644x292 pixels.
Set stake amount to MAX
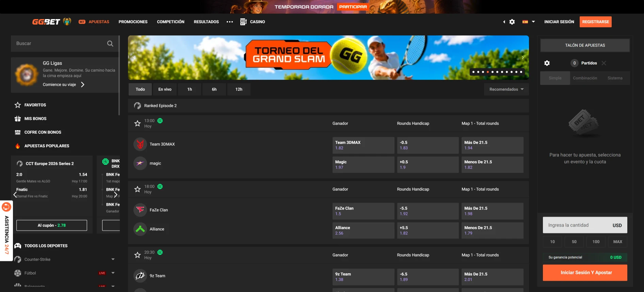(618, 242)
